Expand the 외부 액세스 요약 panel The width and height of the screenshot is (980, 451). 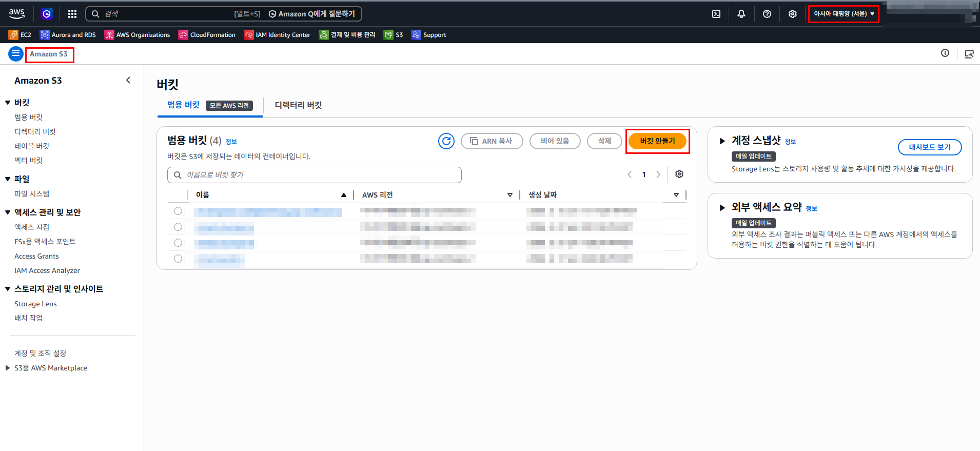722,208
